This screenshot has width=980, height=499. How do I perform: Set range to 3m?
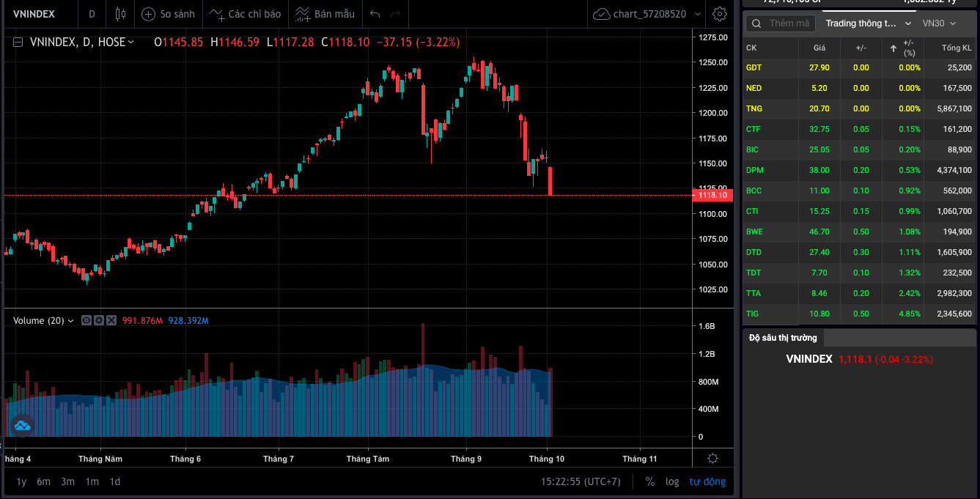click(x=67, y=481)
